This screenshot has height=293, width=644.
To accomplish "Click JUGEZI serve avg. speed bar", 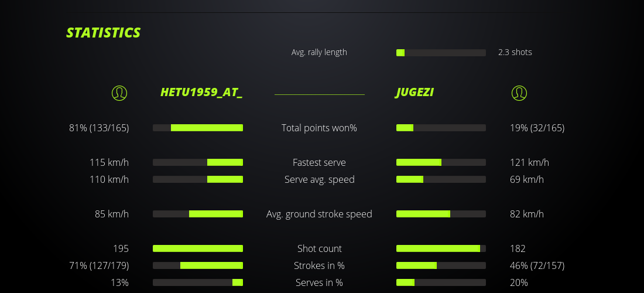I will pyautogui.click(x=441, y=179).
